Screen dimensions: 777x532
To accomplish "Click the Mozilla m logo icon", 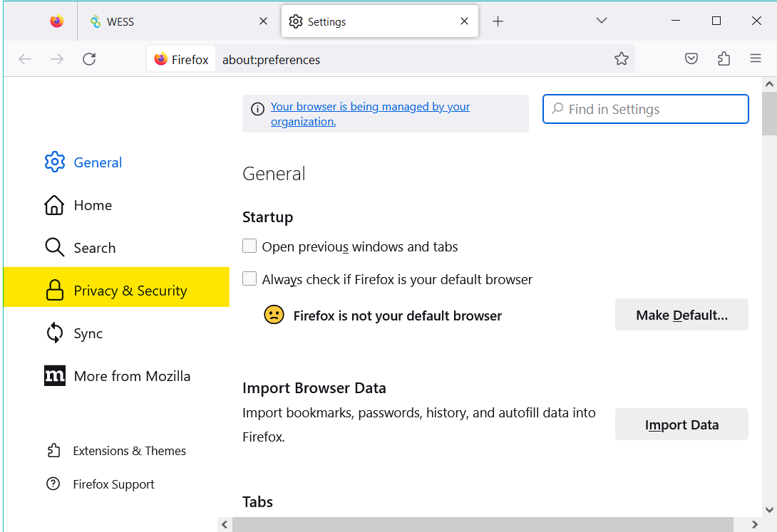I will [54, 375].
